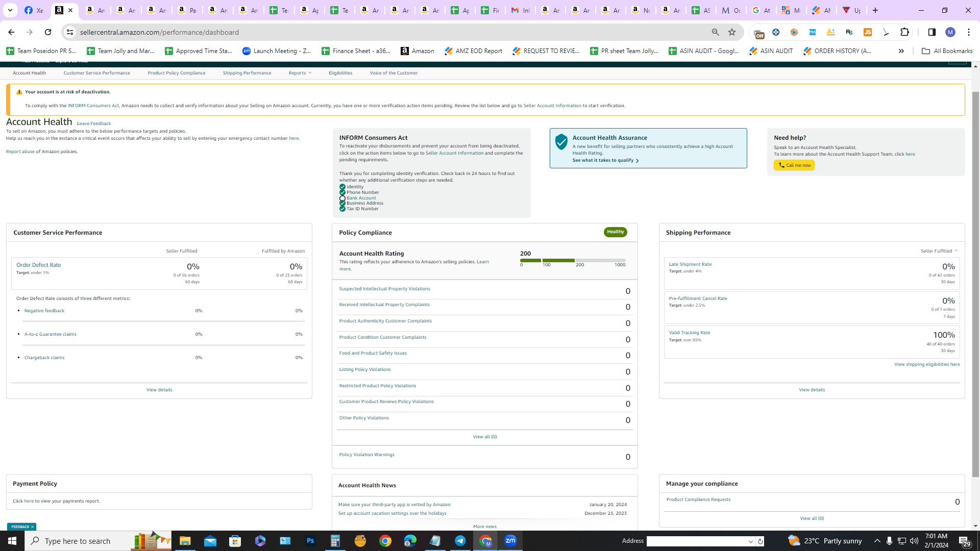The height and width of the screenshot is (551, 980).
Task: Open the Leave Feedback link
Action: (94, 123)
